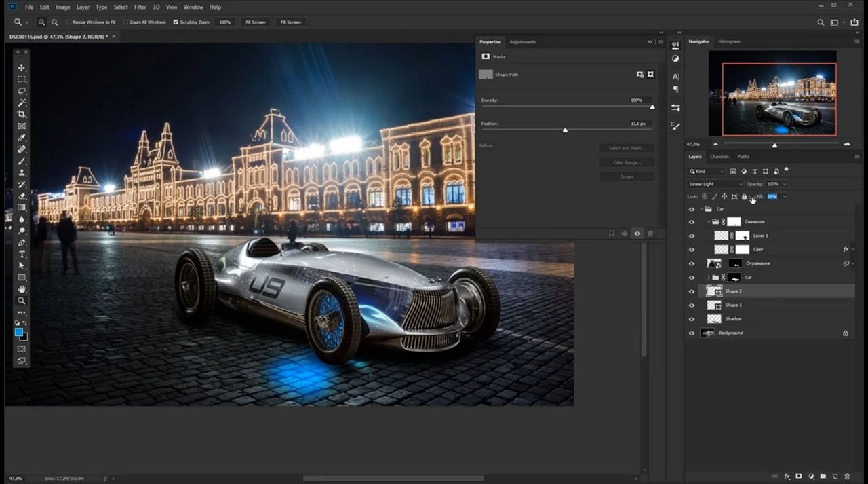Click the Fit Screen button
The width and height of the screenshot is (868, 484).
tap(255, 22)
